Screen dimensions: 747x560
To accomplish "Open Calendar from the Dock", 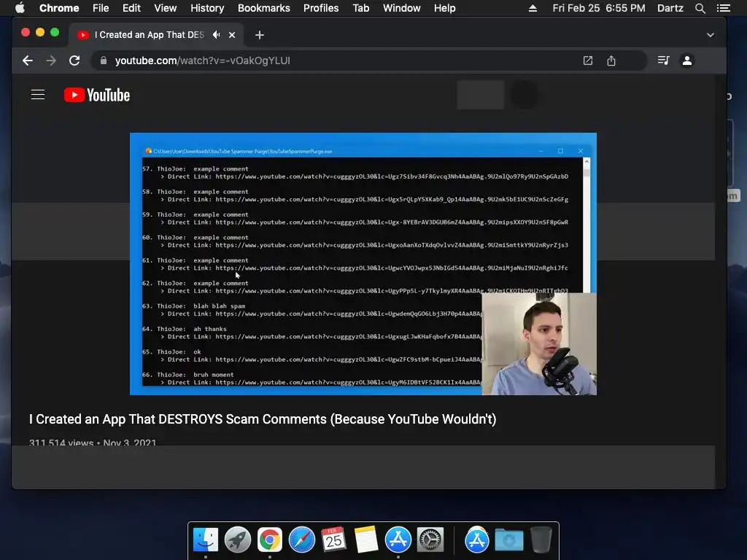I will (333, 540).
